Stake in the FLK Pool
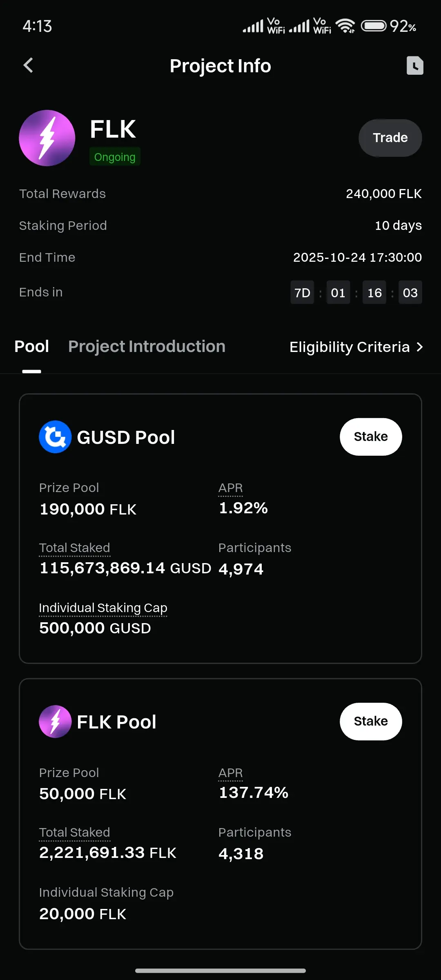The height and width of the screenshot is (980, 441). point(371,721)
